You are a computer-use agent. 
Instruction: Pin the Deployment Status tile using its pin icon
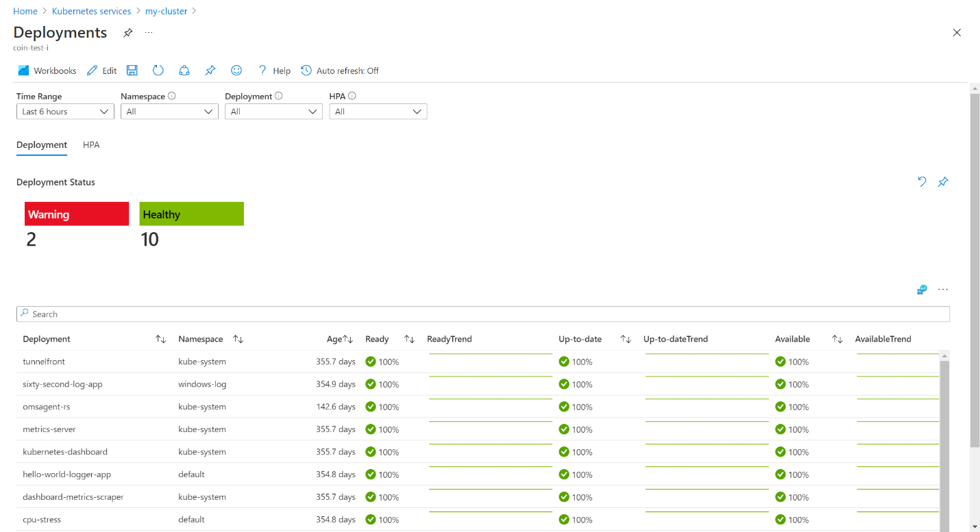tap(943, 182)
